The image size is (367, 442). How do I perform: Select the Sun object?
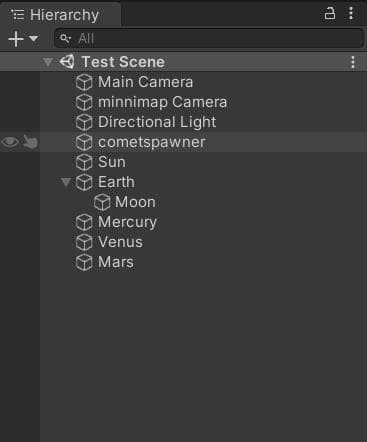112,162
